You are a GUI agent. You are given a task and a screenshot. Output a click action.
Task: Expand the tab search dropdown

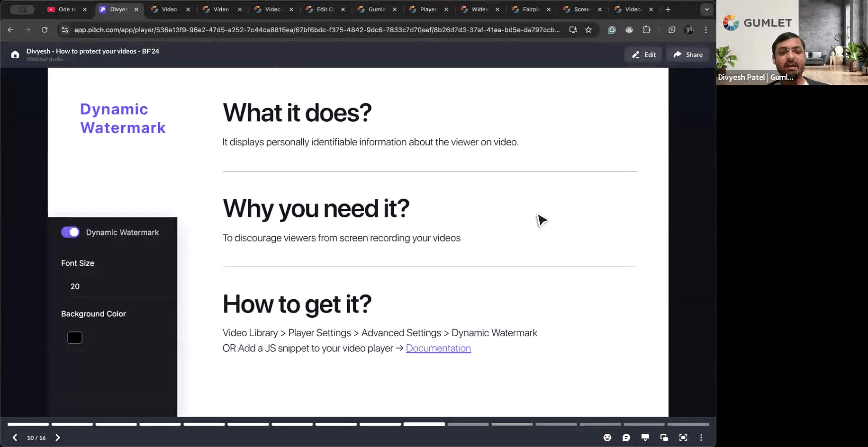pos(706,9)
